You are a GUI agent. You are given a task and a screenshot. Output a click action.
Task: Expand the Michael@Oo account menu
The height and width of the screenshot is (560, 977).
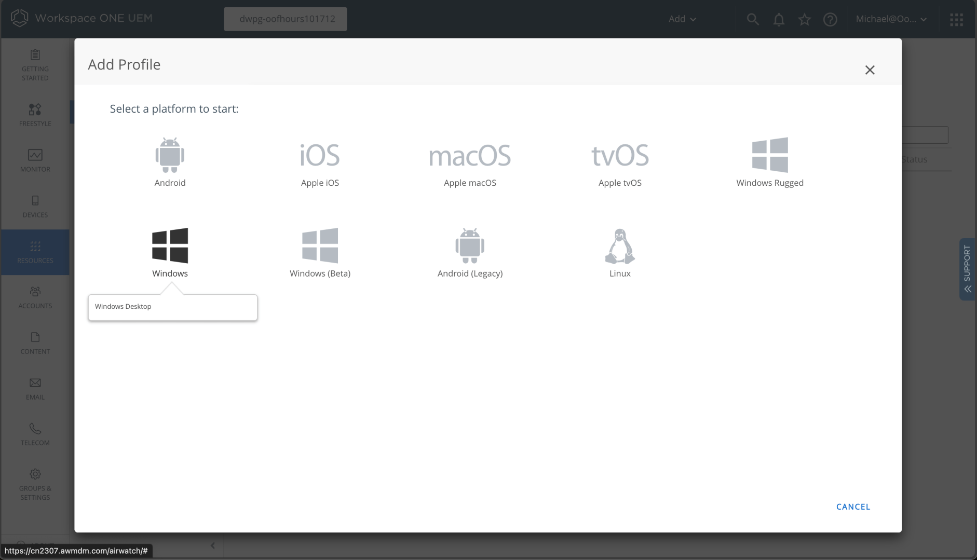(x=891, y=19)
